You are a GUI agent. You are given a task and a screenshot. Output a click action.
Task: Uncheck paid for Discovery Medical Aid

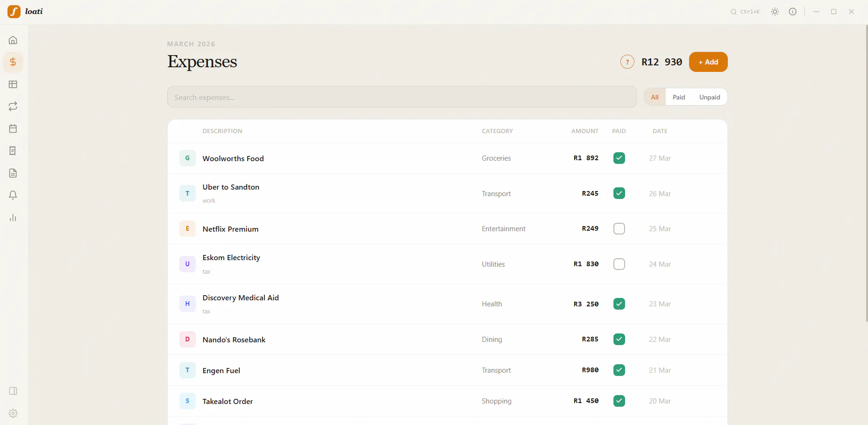619,304
